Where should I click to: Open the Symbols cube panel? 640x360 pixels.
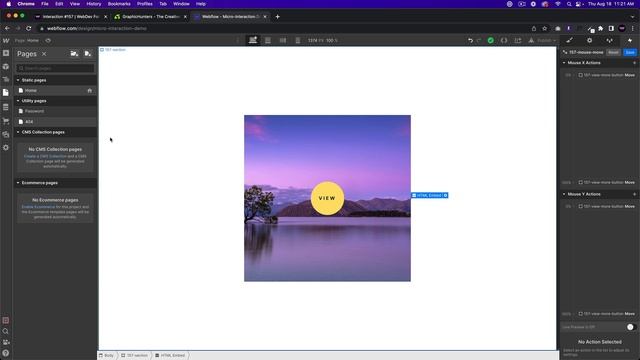(x=6, y=66)
